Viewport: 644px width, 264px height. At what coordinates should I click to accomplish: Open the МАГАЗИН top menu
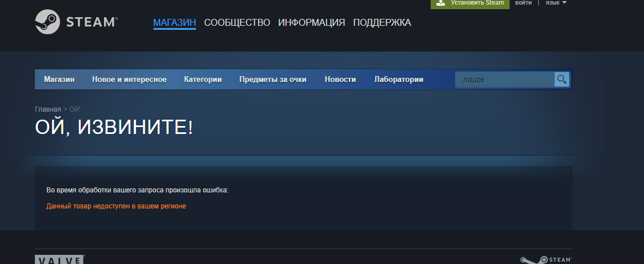tap(174, 22)
